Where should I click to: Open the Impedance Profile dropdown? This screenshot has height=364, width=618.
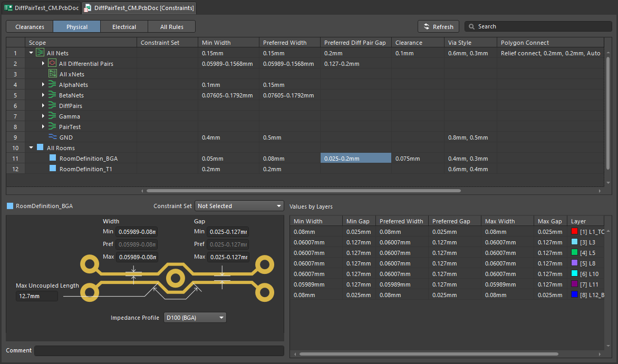click(x=195, y=318)
